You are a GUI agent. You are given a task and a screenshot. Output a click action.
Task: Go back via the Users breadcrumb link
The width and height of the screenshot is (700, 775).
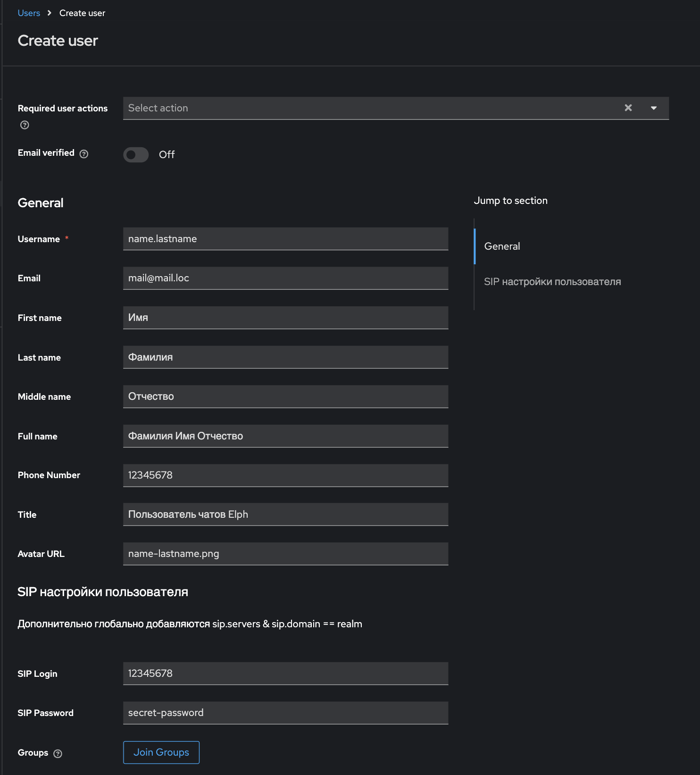(29, 13)
